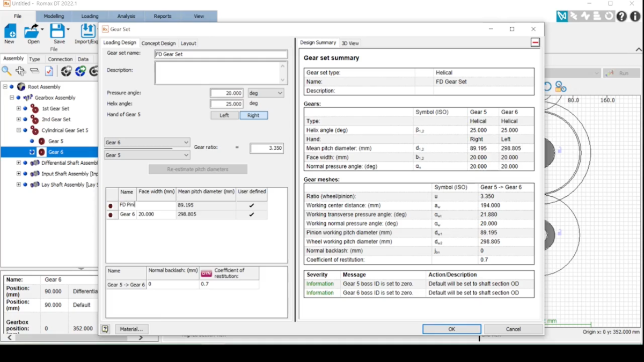The image size is (644, 362).
Task: Click the 1st Gear Set red gear icon
Action: [35, 108]
